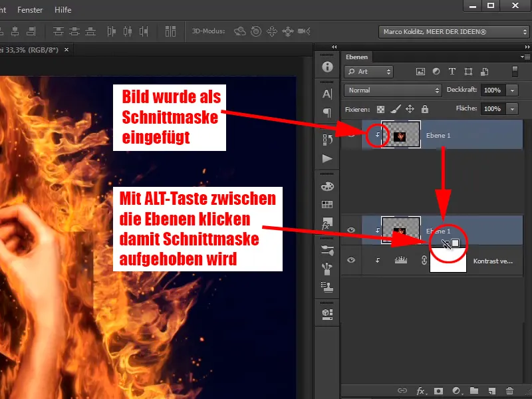Open the Fläche slider dropdown arrow
The image size is (532, 399).
(512, 109)
